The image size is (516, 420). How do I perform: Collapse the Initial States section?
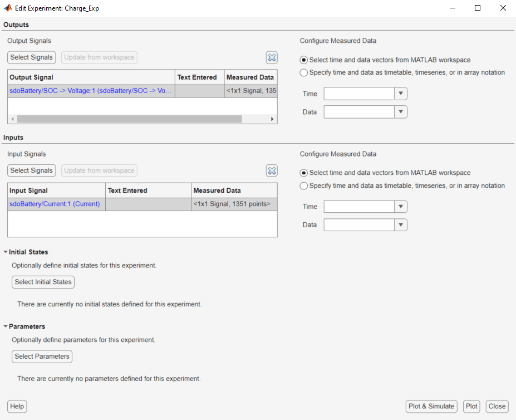point(6,252)
